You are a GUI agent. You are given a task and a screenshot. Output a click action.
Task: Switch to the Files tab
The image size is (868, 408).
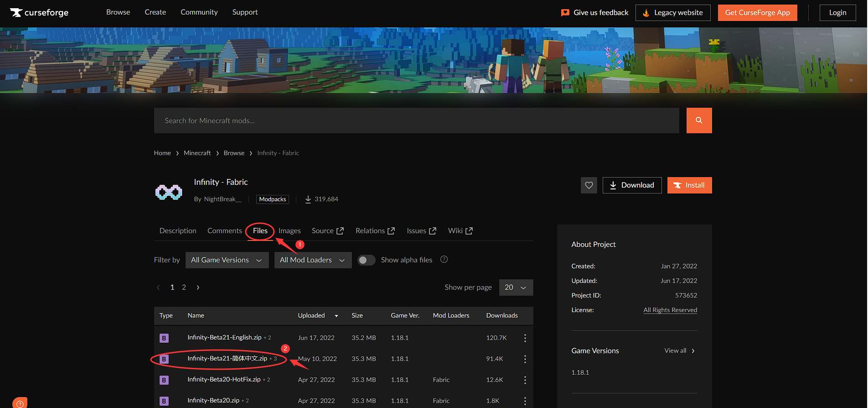[x=260, y=231]
